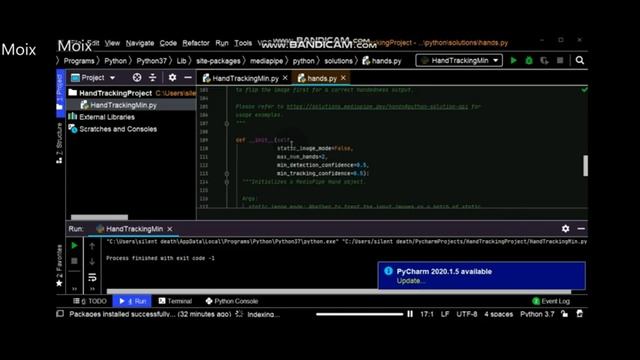This screenshot has height=360, width=640.
Task: Toggle the 2: Favorites side tool window
Action: 60,266
